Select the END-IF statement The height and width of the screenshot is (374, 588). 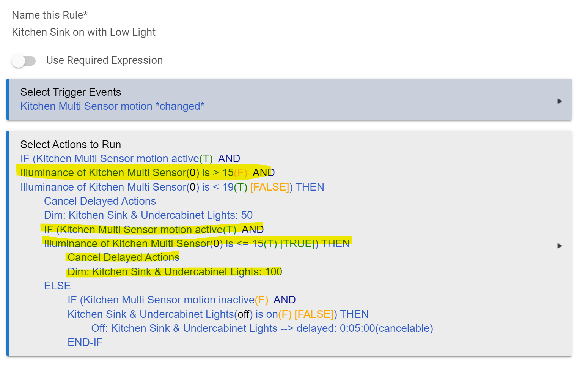(x=85, y=342)
